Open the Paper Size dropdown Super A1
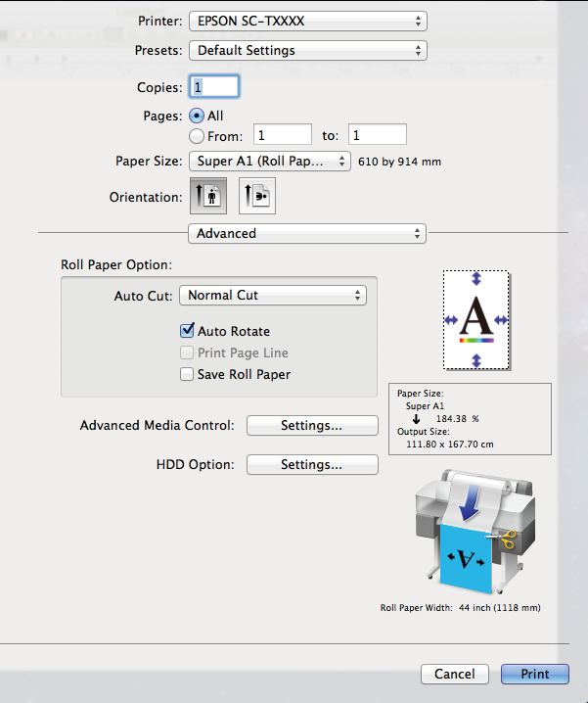Image resolution: width=588 pixels, height=703 pixels. [x=270, y=161]
